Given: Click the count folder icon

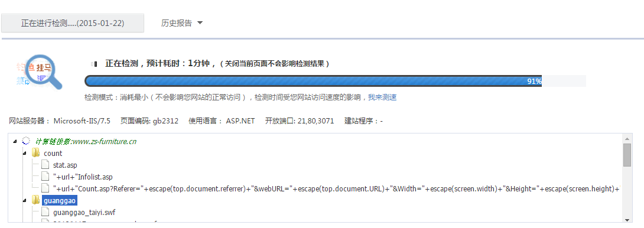Looking at the screenshot, I should click(x=36, y=153).
